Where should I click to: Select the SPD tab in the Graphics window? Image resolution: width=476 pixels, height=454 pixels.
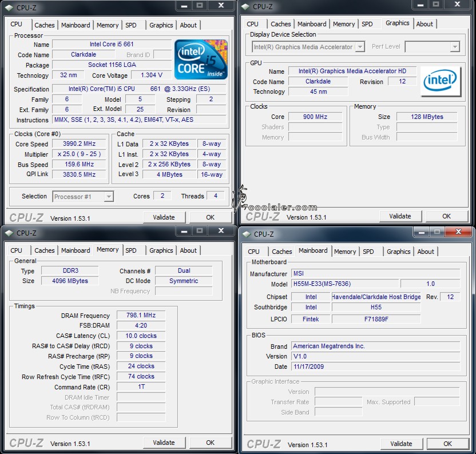tap(367, 24)
